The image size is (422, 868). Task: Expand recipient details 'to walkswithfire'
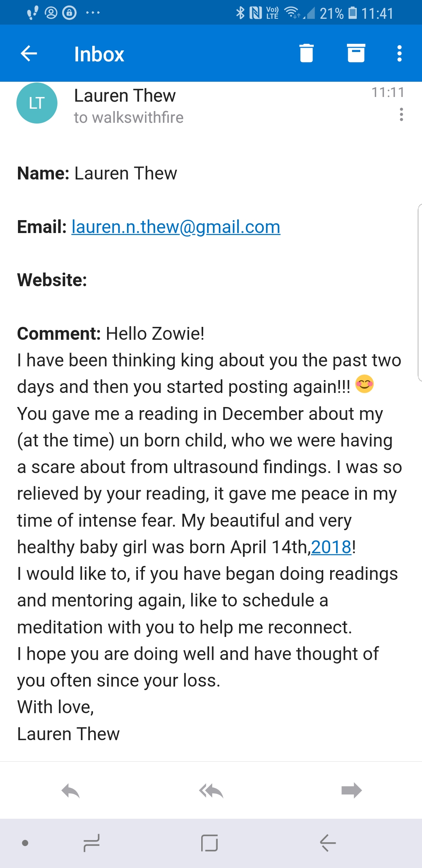pyautogui.click(x=129, y=118)
